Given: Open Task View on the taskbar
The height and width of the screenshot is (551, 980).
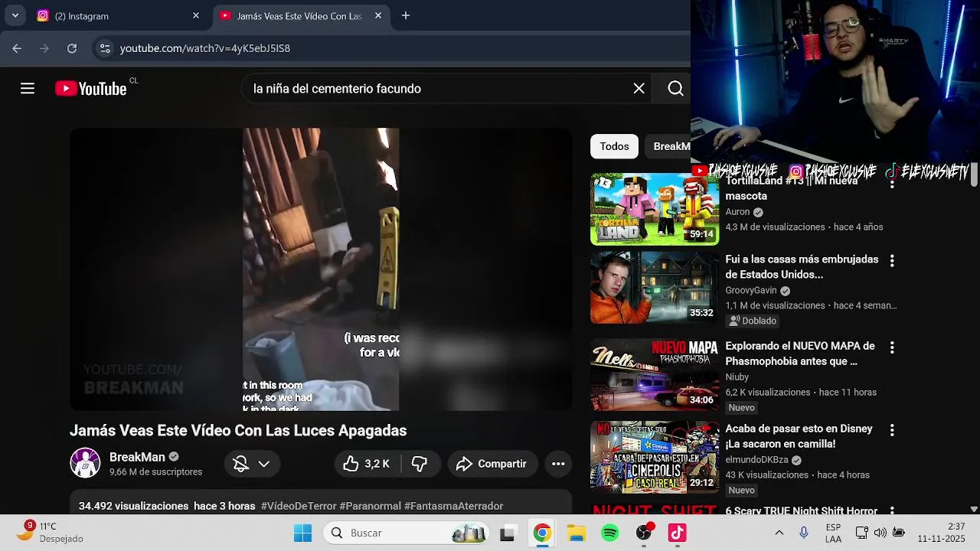Looking at the screenshot, I should pyautogui.click(x=507, y=533).
